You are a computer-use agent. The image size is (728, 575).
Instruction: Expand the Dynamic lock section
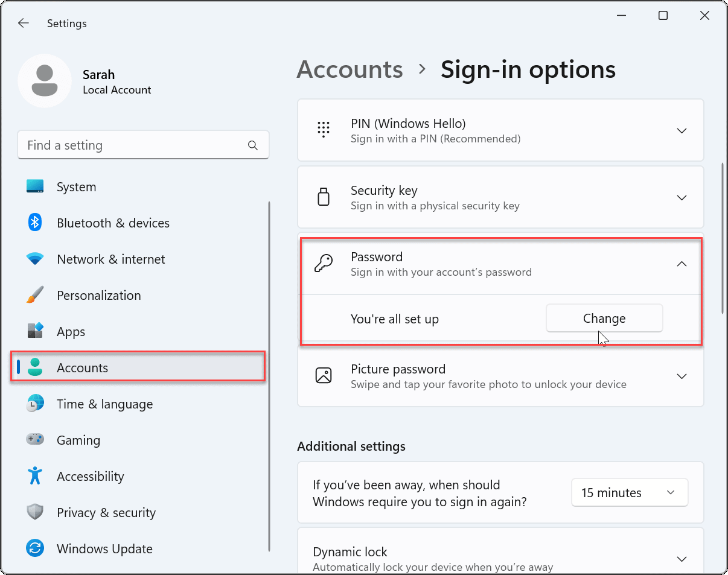click(682, 559)
